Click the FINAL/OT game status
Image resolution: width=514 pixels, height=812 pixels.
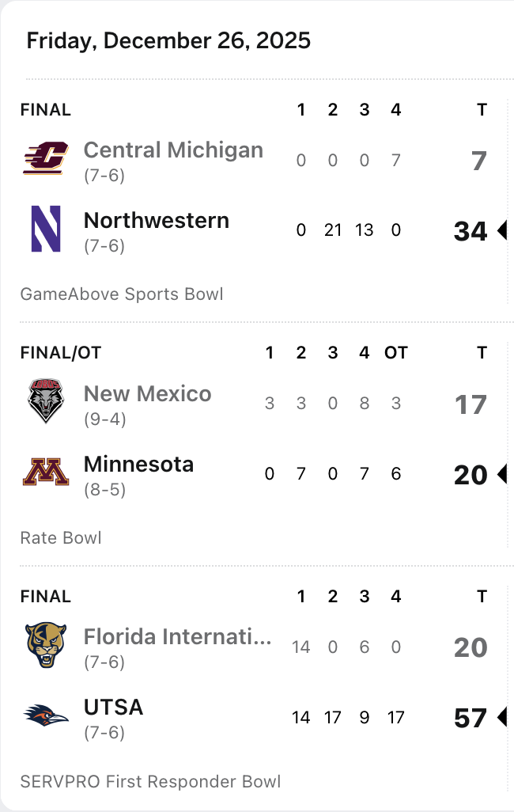[x=61, y=353]
